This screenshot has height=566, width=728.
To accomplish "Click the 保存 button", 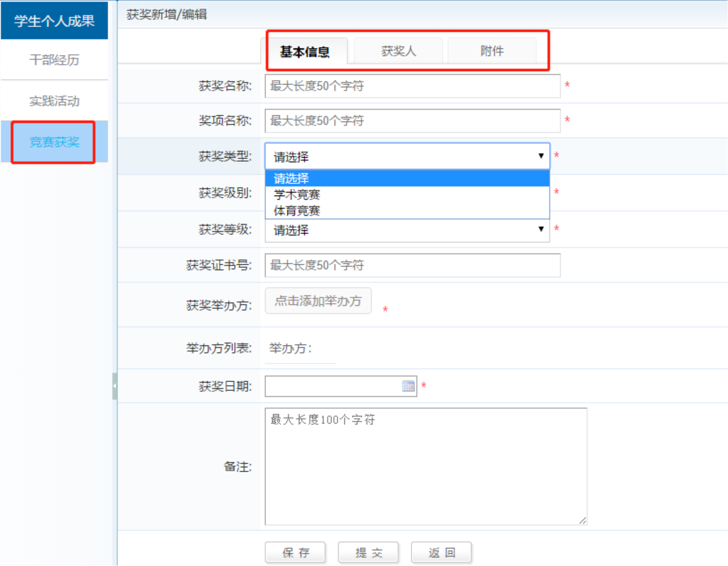I will (295, 552).
